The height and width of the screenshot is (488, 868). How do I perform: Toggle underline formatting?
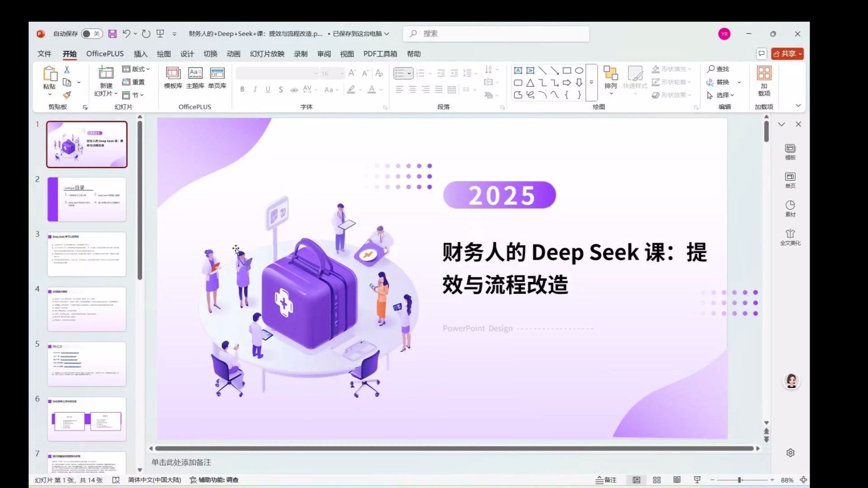(x=268, y=89)
